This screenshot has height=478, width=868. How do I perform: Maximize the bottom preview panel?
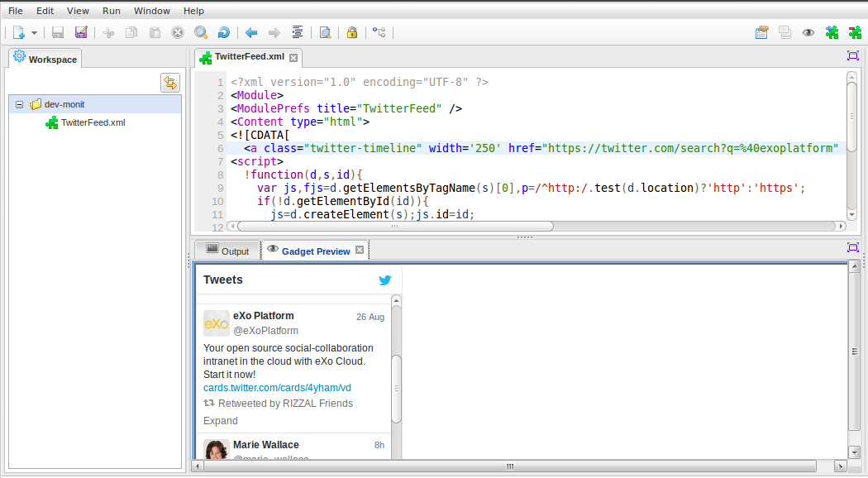(853, 247)
